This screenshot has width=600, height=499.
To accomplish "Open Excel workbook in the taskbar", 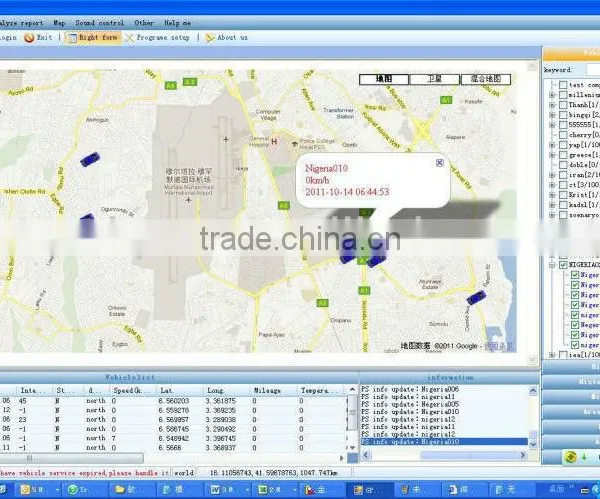I will [x=274, y=489].
